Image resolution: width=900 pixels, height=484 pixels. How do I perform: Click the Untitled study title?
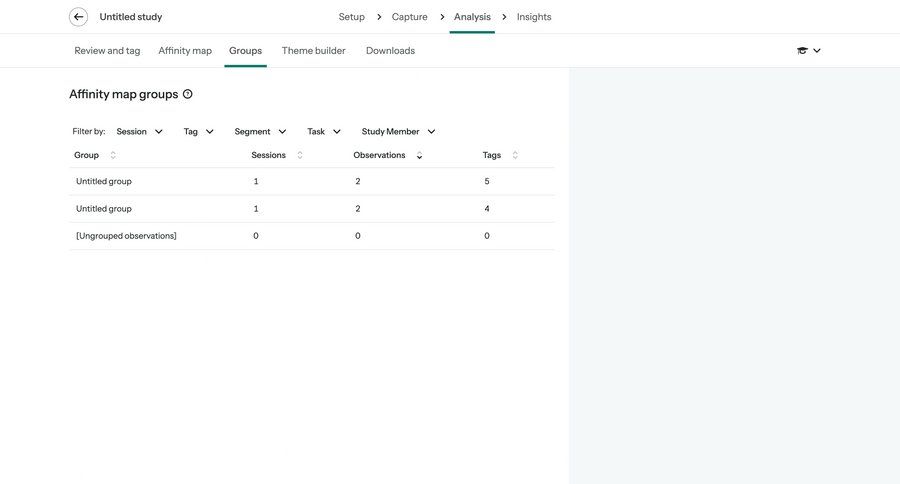click(131, 17)
